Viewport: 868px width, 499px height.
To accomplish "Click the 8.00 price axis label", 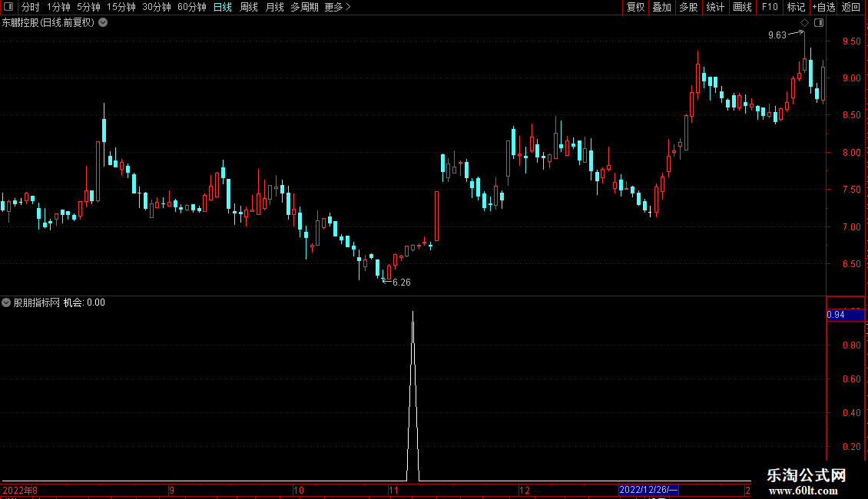I will 851,153.
